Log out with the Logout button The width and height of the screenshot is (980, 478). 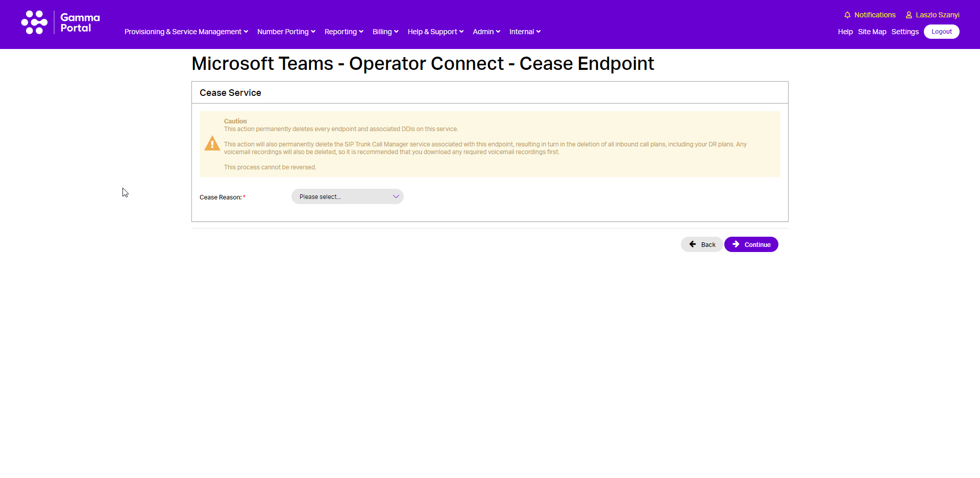coord(942,32)
